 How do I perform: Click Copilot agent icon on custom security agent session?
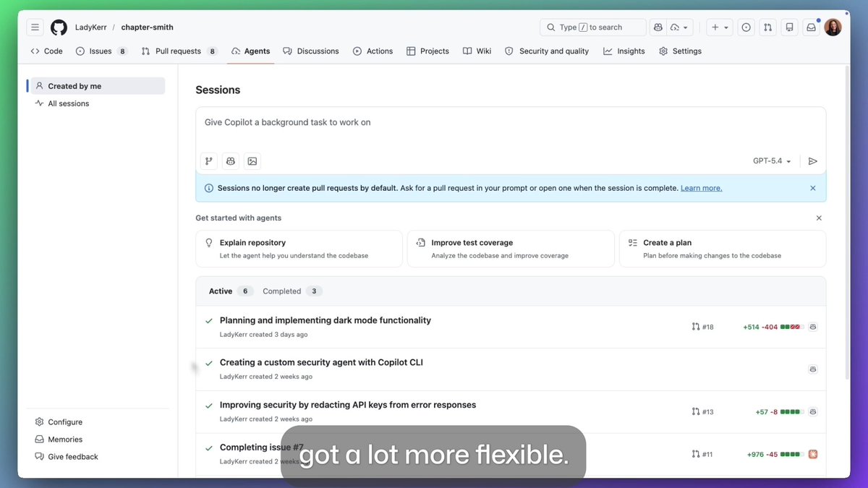pyautogui.click(x=813, y=369)
